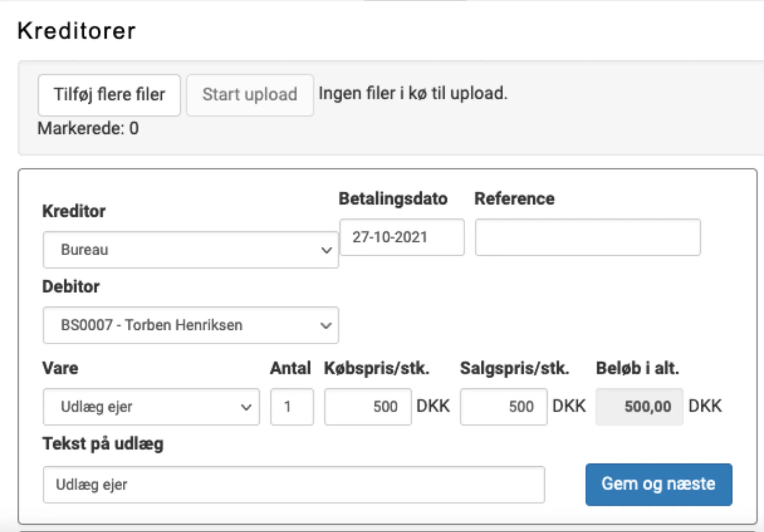764x532 pixels.
Task: Click the Købspris/stk. price field
Action: 367,406
